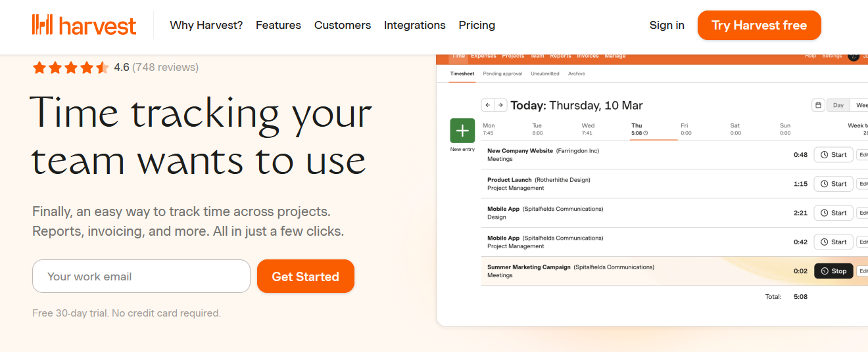
Task: Open the calendar date picker icon
Action: [x=818, y=105]
